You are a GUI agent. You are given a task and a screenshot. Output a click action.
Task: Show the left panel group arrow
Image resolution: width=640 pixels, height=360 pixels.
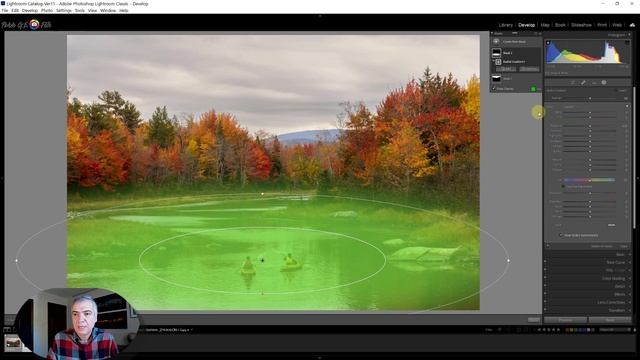pos(2,178)
